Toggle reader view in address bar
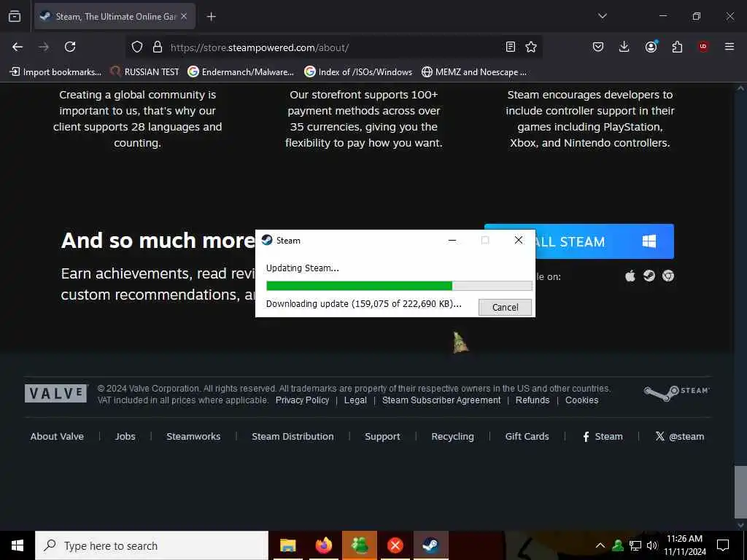Image resolution: width=747 pixels, height=560 pixels. tap(510, 47)
